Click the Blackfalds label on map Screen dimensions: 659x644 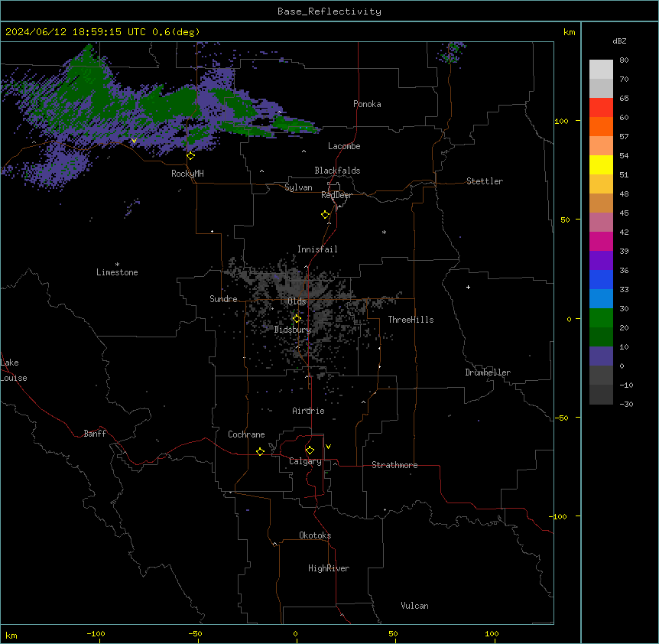coord(337,171)
